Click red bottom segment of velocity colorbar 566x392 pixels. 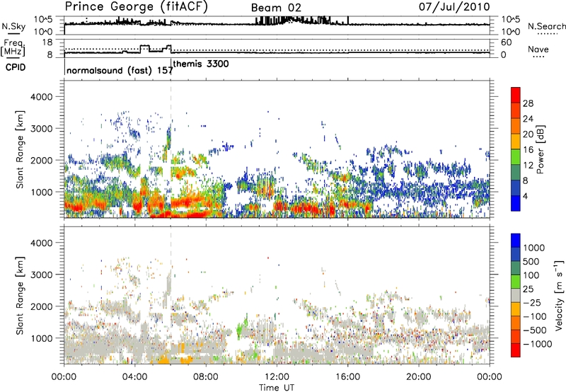[516, 350]
